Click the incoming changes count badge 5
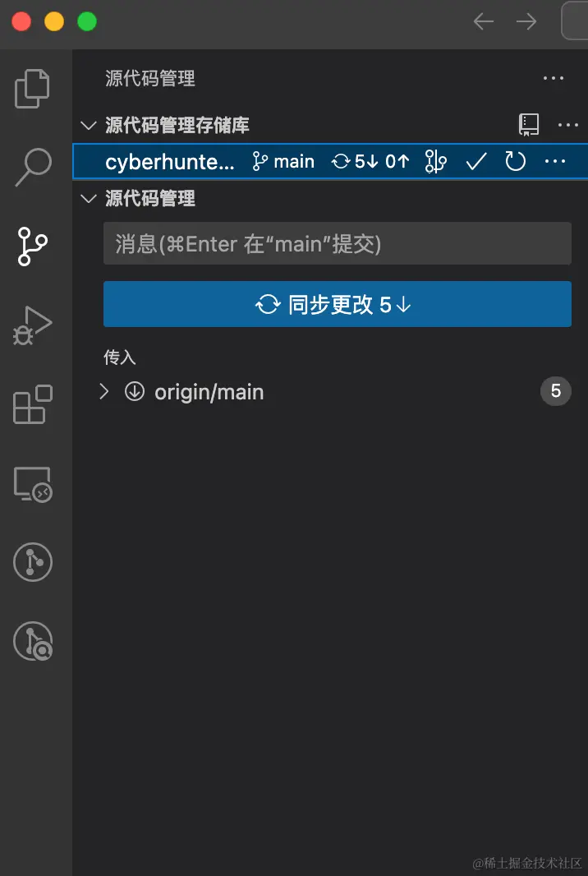588x876 pixels. pyautogui.click(x=556, y=392)
